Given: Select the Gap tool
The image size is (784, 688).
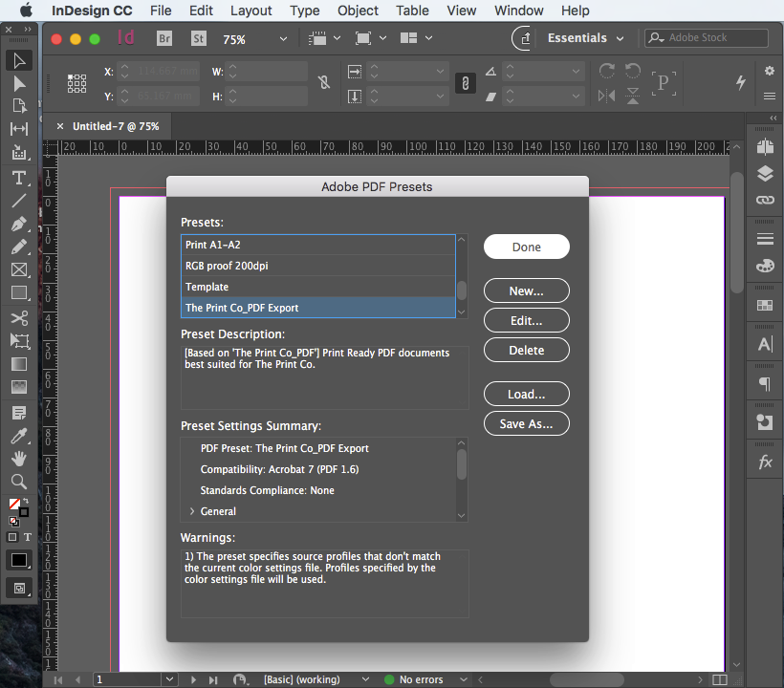Looking at the screenshot, I should pyautogui.click(x=19, y=129).
